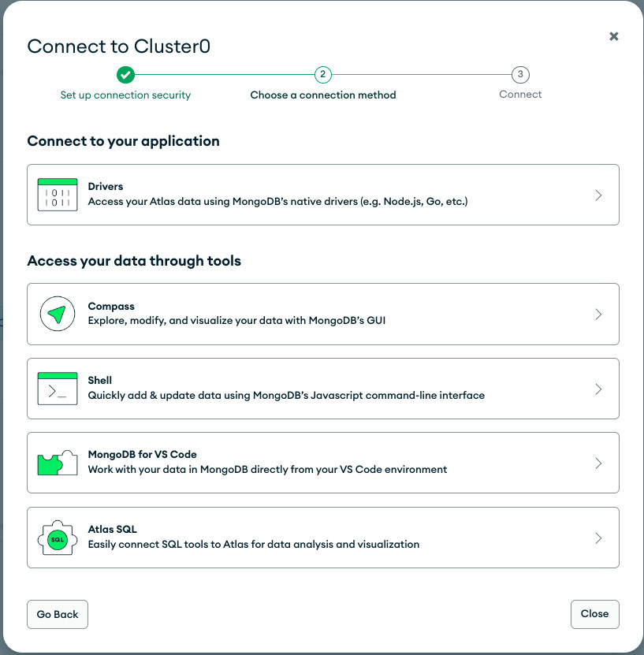644x655 pixels.
Task: Click the Compass paper-plane icon
Action: click(58, 314)
